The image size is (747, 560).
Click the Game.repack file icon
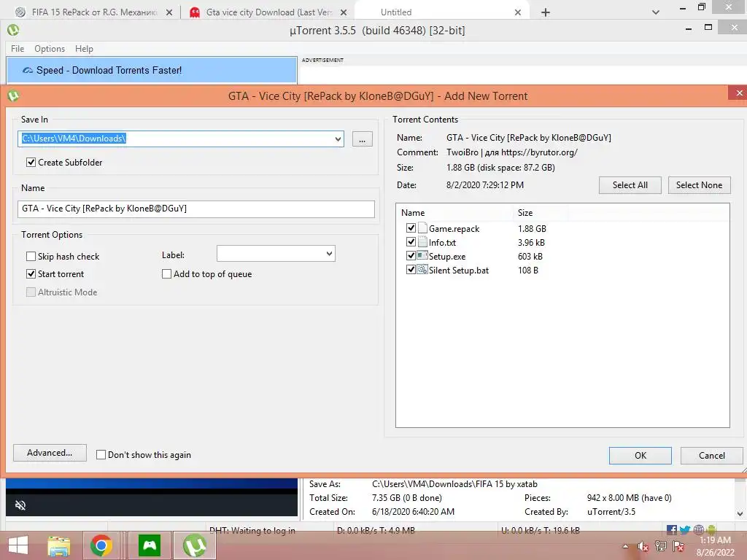point(422,228)
